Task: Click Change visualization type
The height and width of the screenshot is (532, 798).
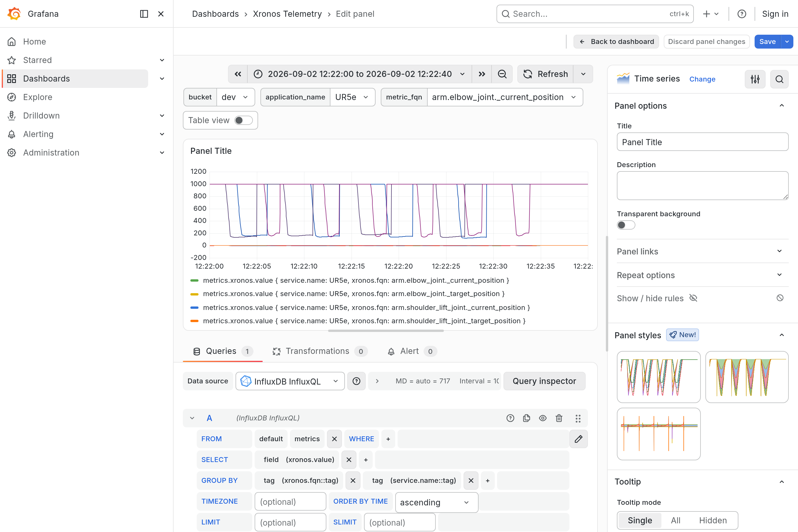Action: coord(702,79)
